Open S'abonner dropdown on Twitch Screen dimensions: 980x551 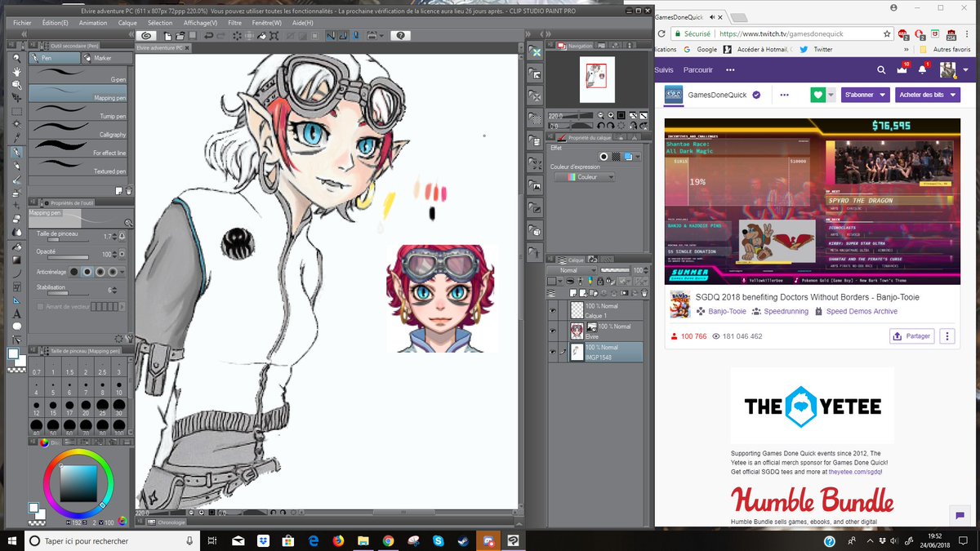865,95
